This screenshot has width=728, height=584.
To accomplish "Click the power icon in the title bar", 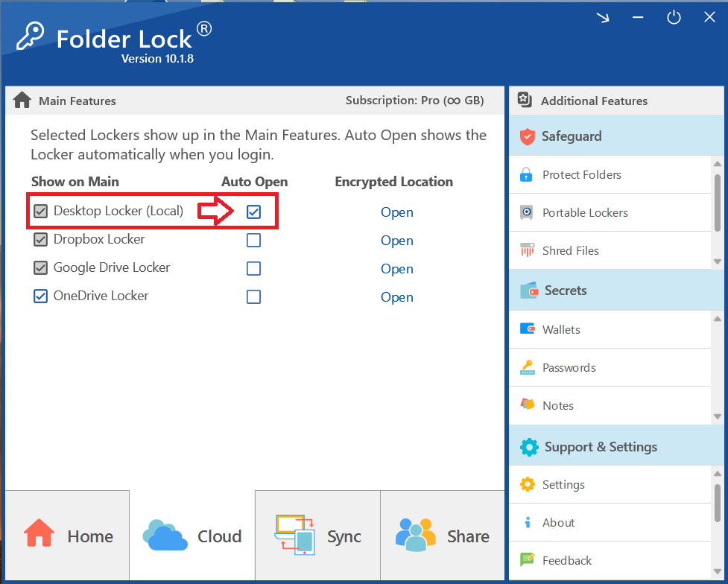I will pos(674,16).
